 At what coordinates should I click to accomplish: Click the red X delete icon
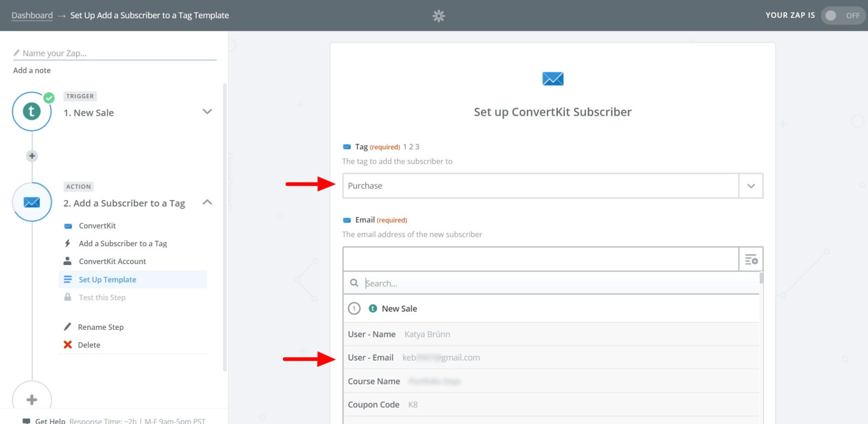(68, 345)
